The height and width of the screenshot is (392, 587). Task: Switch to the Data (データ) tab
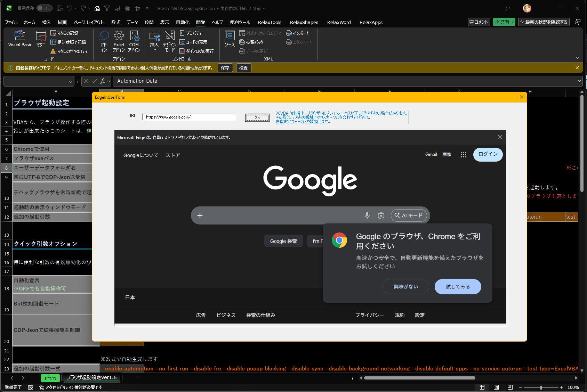[132, 22]
